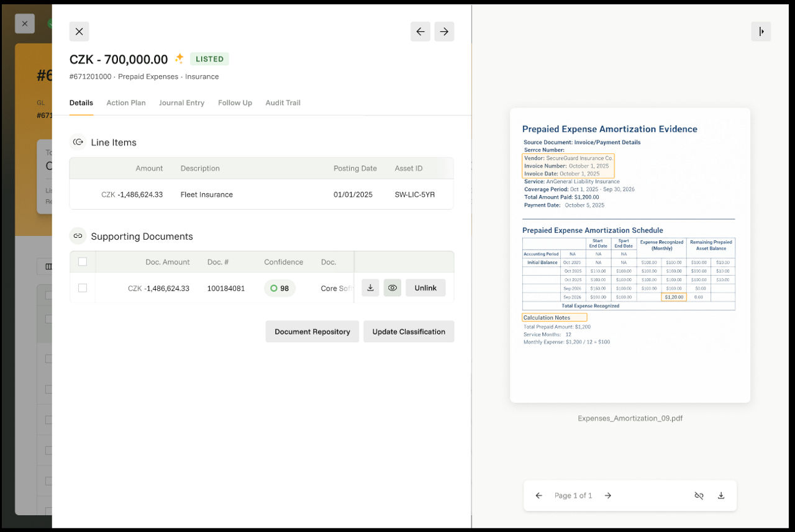This screenshot has width=795, height=532.
Task: Click the PDF document preview thumbnail
Action: (630, 255)
